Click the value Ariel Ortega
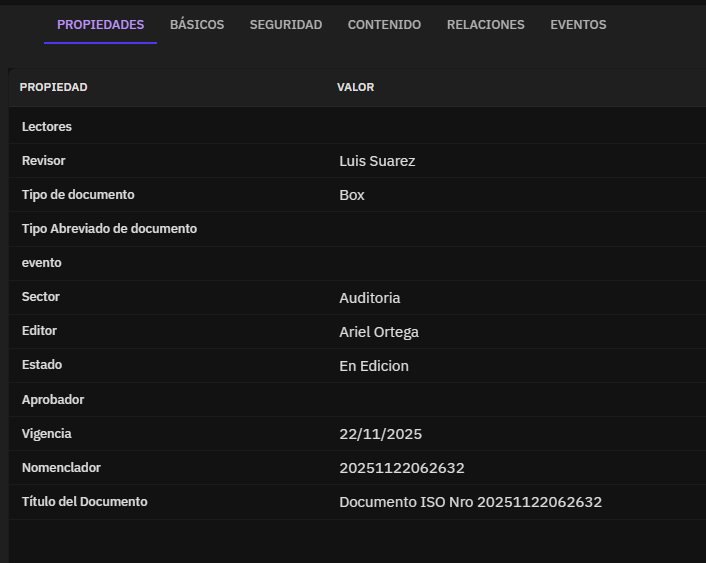The image size is (706, 563). [379, 332]
